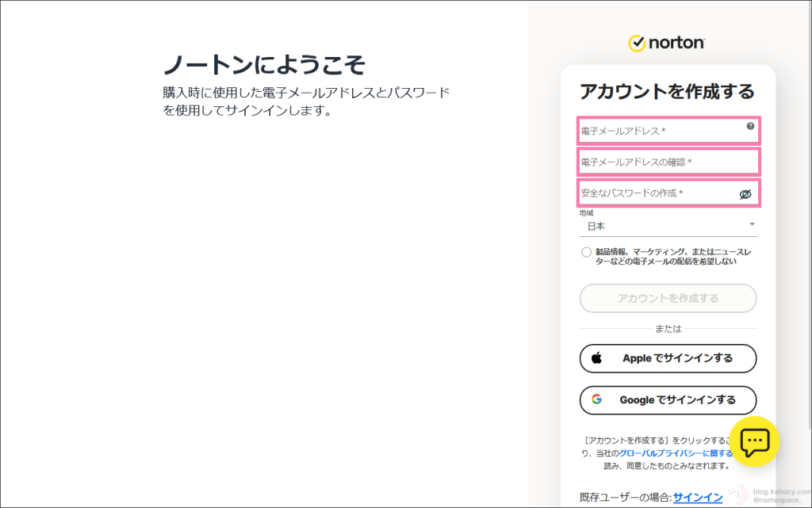Open the region selector showing 日本
The image size is (812, 508).
pos(668,226)
